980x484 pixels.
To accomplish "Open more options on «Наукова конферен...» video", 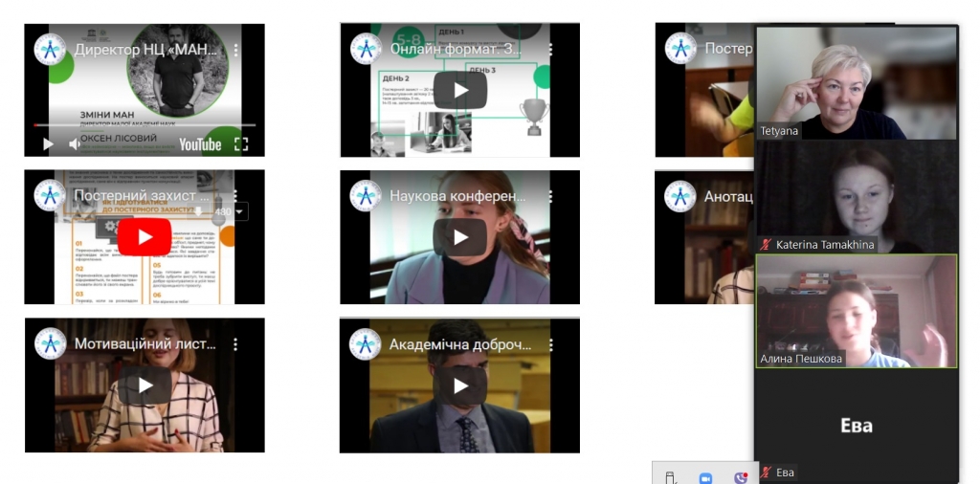I will [x=550, y=196].
